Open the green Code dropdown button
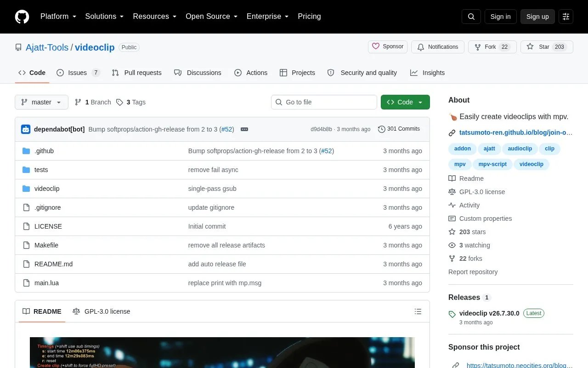The width and height of the screenshot is (588, 368). [x=405, y=102]
